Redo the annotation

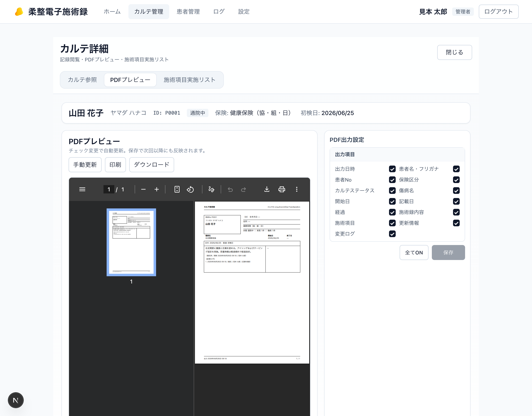(x=243, y=189)
